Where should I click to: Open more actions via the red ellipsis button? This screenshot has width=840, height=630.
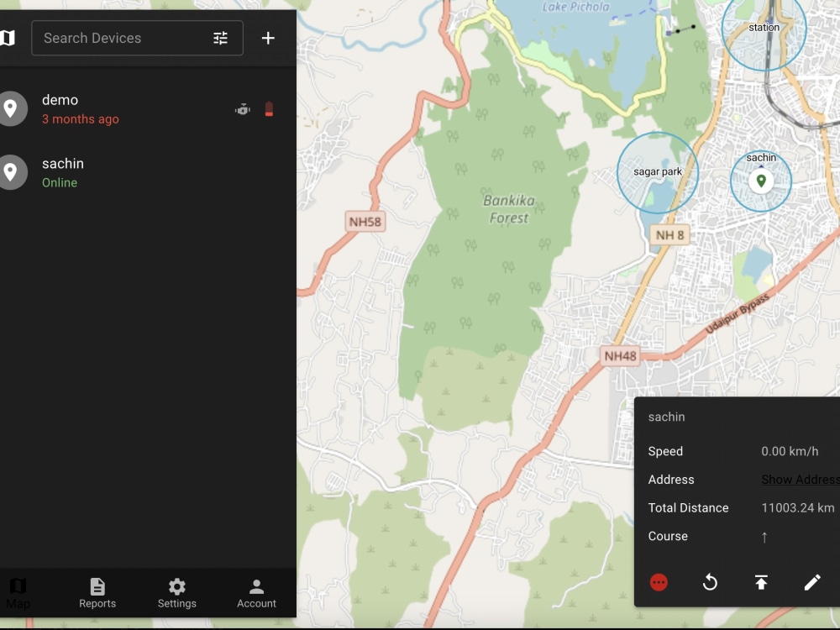coord(659,581)
